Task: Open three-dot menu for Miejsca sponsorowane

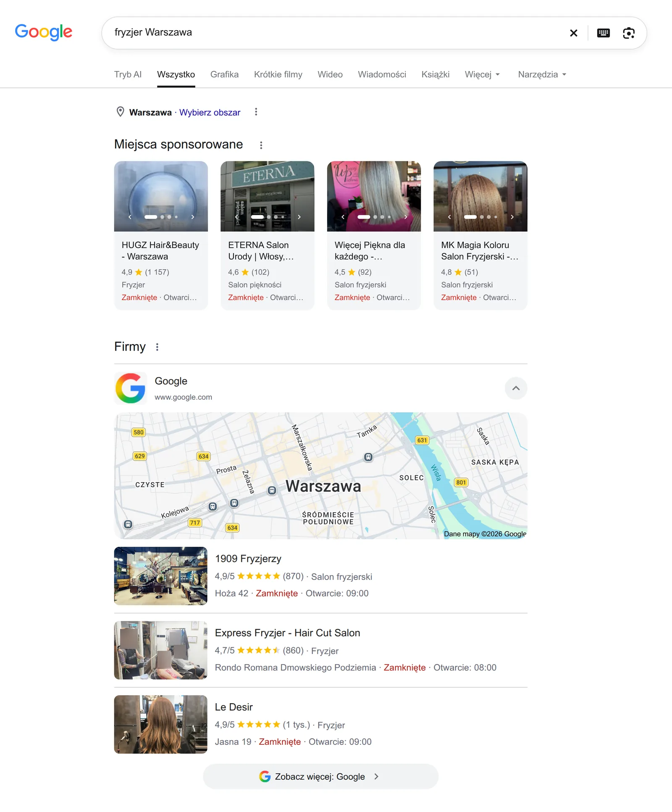Action: 261,145
